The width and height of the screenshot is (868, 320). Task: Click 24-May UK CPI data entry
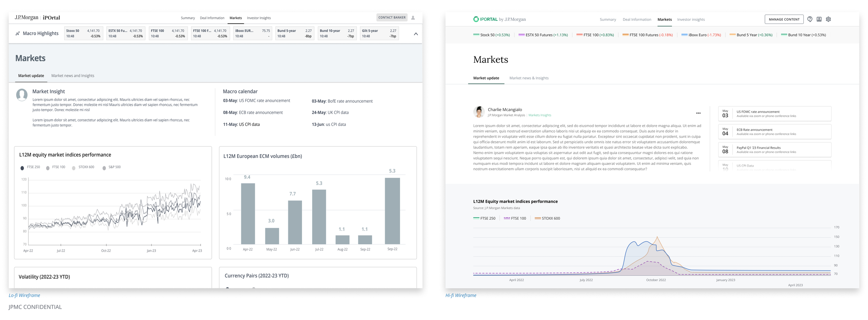click(x=330, y=113)
